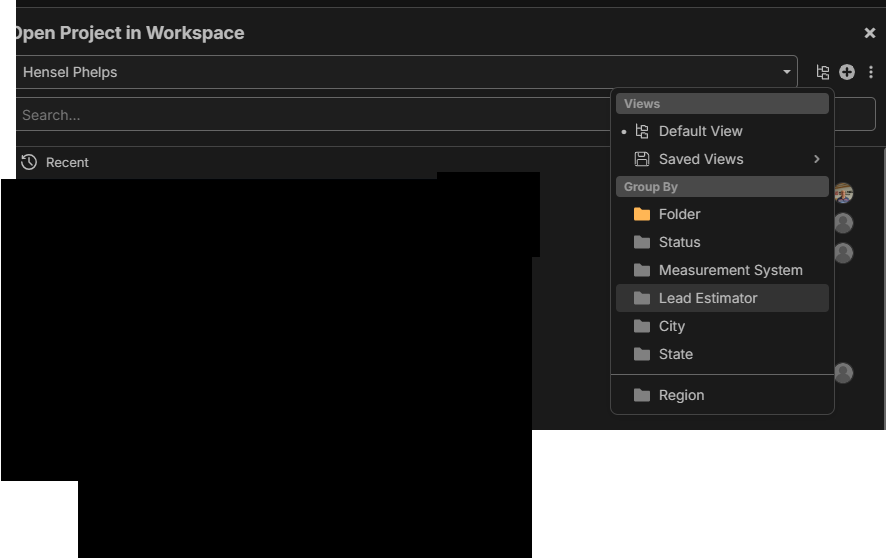Image resolution: width=886 pixels, height=559 pixels.
Task: Click the Recent section label
Action: tap(67, 162)
